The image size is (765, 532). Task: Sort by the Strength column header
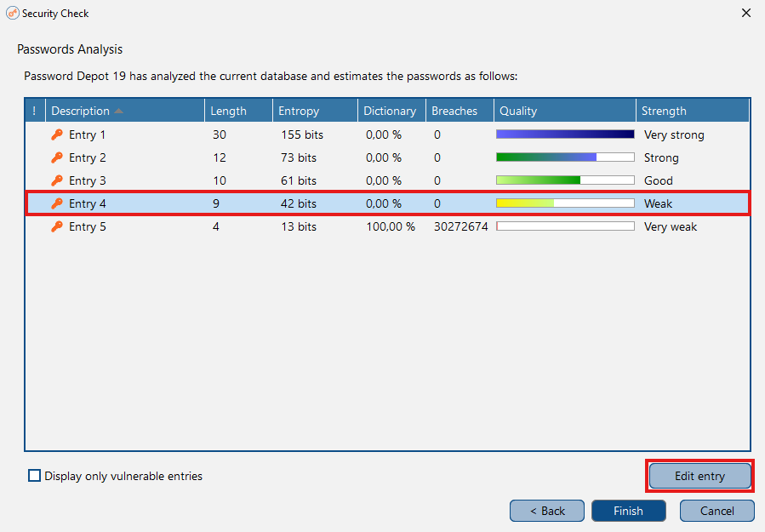[693, 111]
